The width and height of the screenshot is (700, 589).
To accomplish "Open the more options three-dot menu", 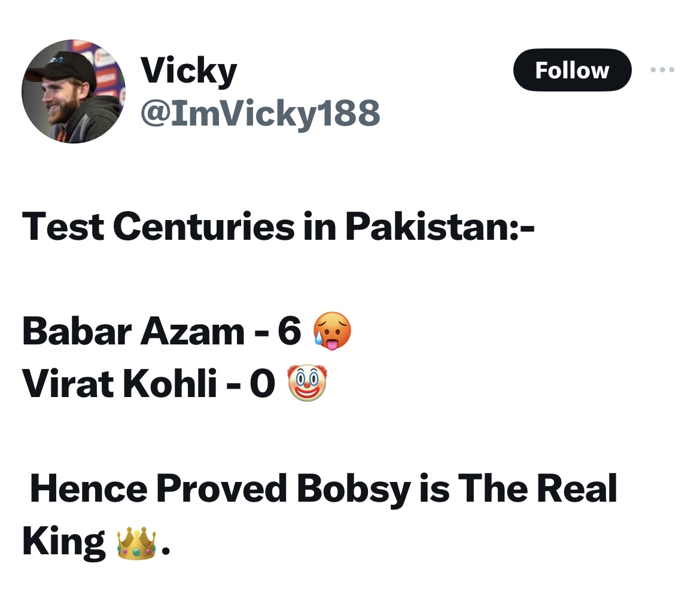I will coord(662,70).
